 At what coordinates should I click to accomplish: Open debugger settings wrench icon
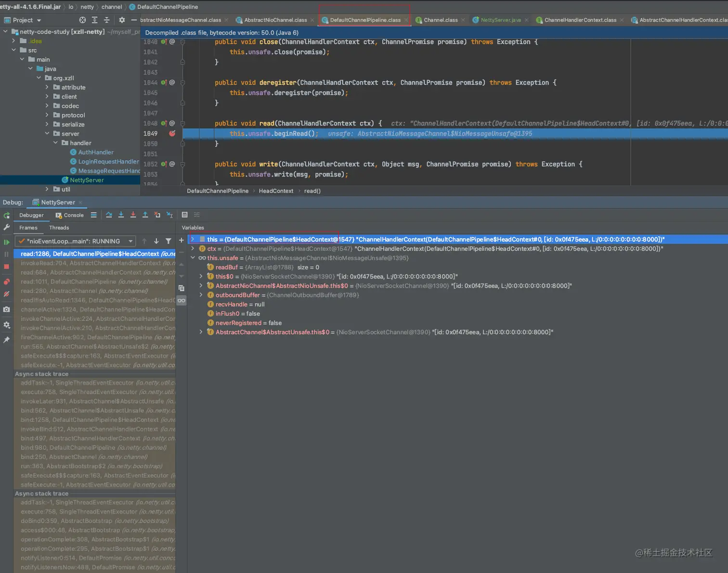[x=7, y=227]
